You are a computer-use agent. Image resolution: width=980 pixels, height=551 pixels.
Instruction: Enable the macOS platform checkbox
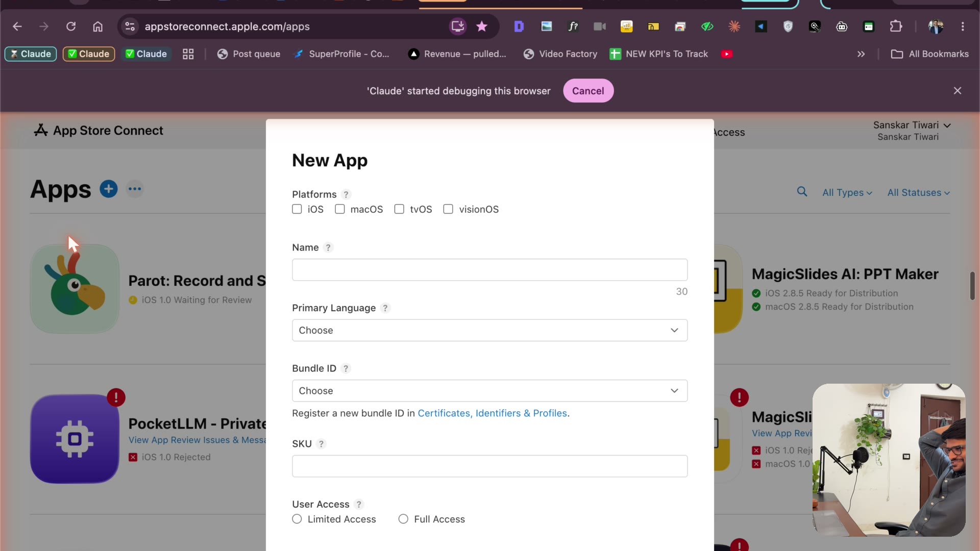point(340,209)
